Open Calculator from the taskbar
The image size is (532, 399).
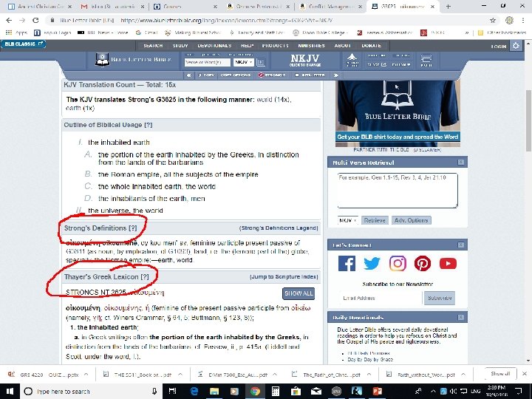click(275, 391)
